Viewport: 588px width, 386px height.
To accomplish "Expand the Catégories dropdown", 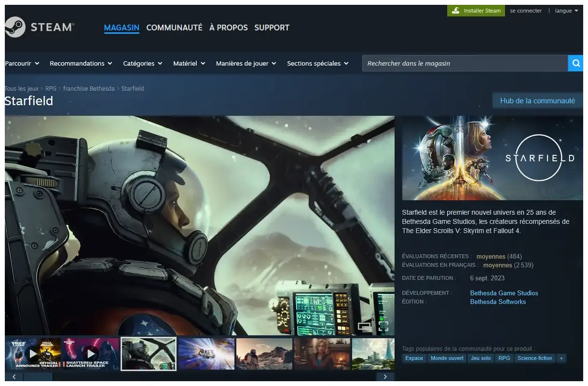I will coord(142,63).
